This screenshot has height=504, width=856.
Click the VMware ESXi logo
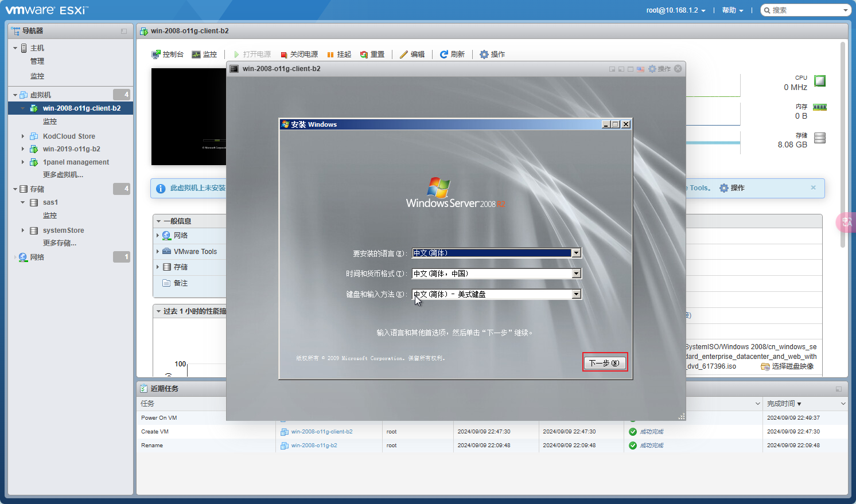(x=47, y=10)
